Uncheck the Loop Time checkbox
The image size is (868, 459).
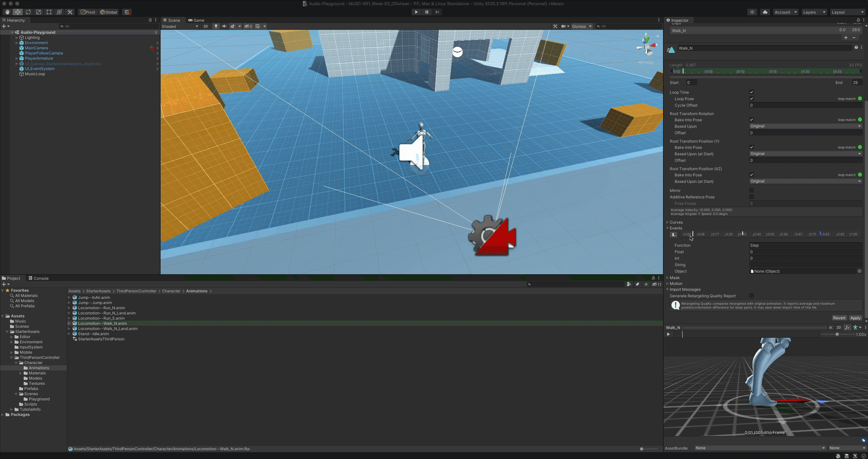tap(751, 92)
